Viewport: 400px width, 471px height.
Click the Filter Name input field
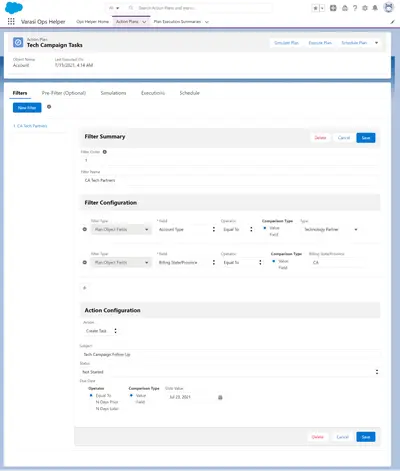click(230, 180)
